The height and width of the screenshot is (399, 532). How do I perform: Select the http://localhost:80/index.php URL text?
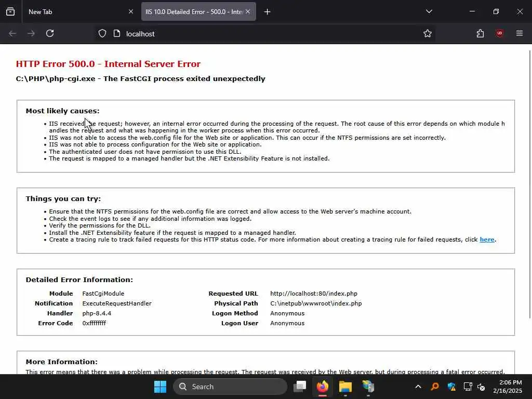(x=314, y=294)
